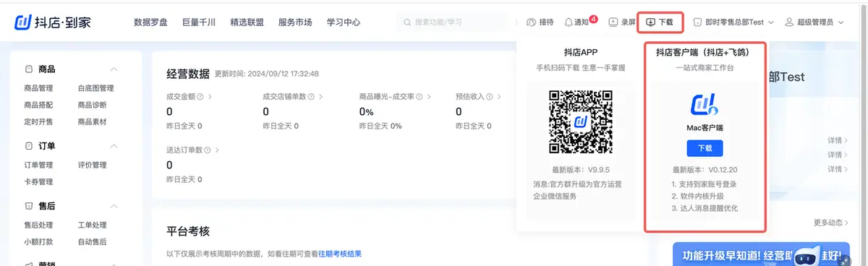This screenshot has width=868, height=266.
Task: Click the help icon next to 预估收入
Action: [x=489, y=96]
